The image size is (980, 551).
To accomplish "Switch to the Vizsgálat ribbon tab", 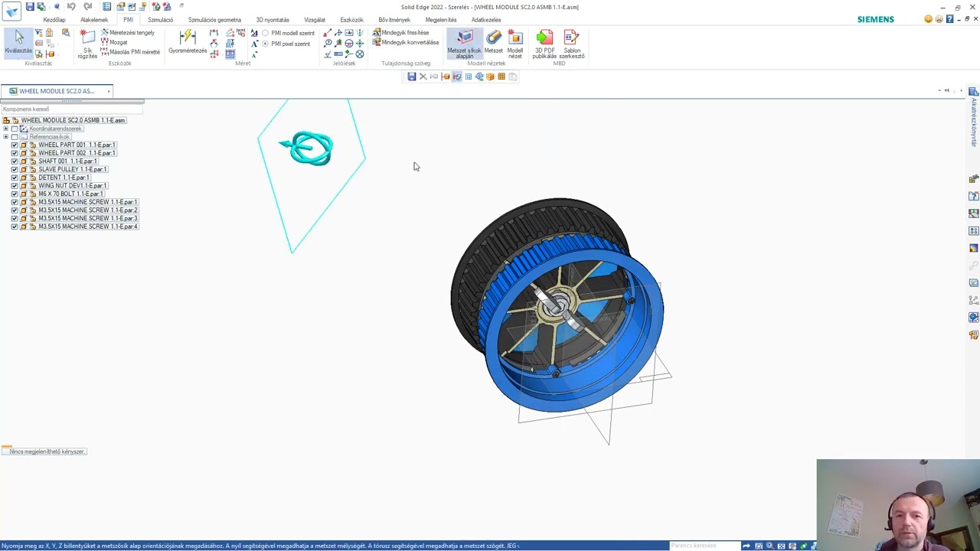I will 315,20.
